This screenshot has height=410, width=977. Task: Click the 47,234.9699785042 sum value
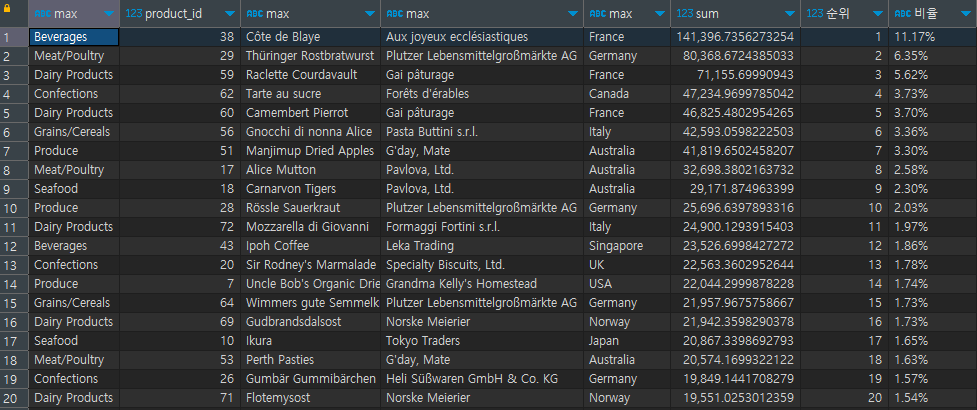click(x=735, y=94)
